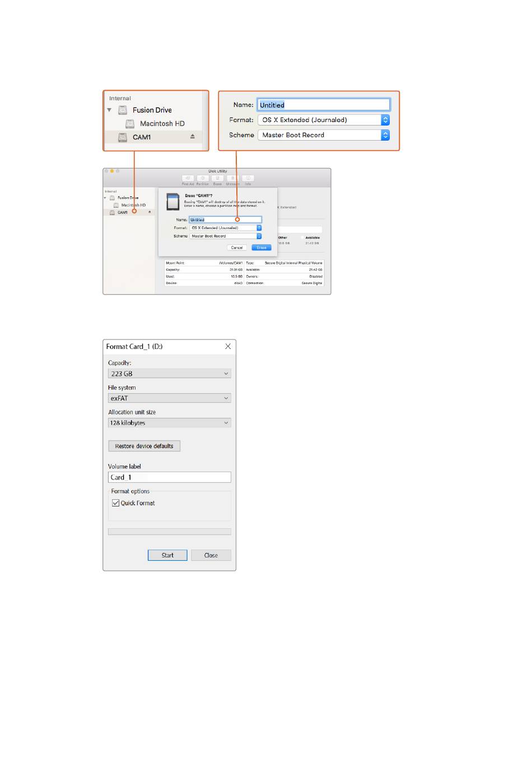Click the format progress bar

(x=169, y=532)
